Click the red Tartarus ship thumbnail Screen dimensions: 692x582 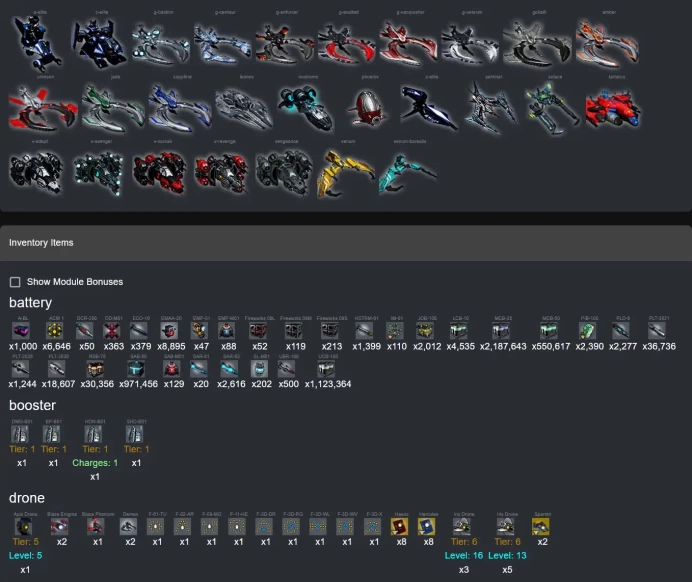613,108
